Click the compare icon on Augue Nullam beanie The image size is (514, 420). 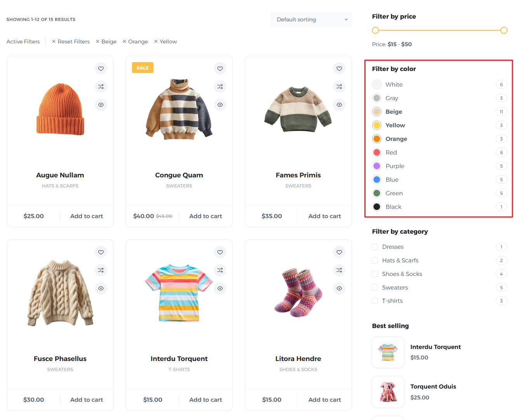(x=101, y=87)
